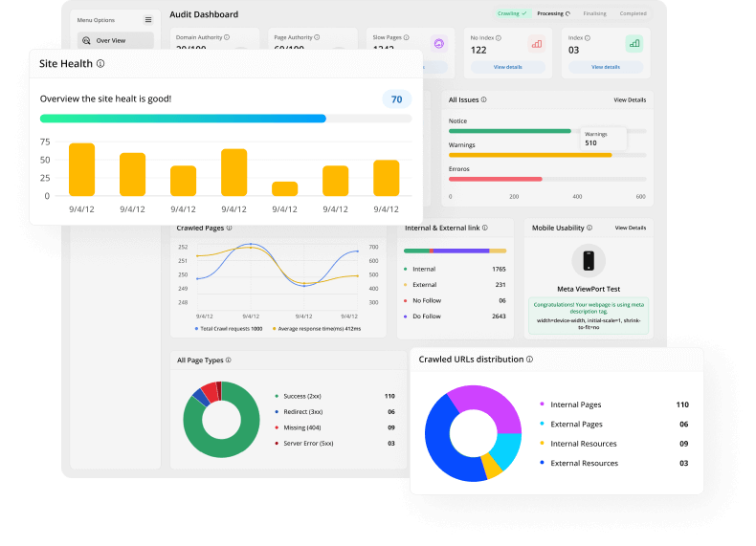756x546 pixels.
Task: Click the Index green chart icon
Action: [634, 44]
